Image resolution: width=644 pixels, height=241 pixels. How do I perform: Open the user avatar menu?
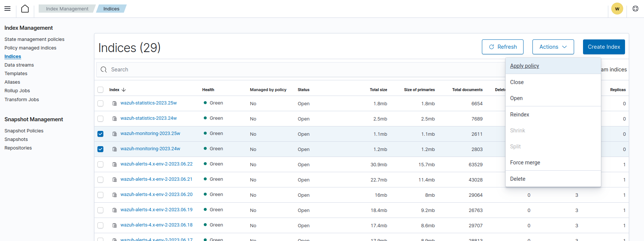[617, 9]
